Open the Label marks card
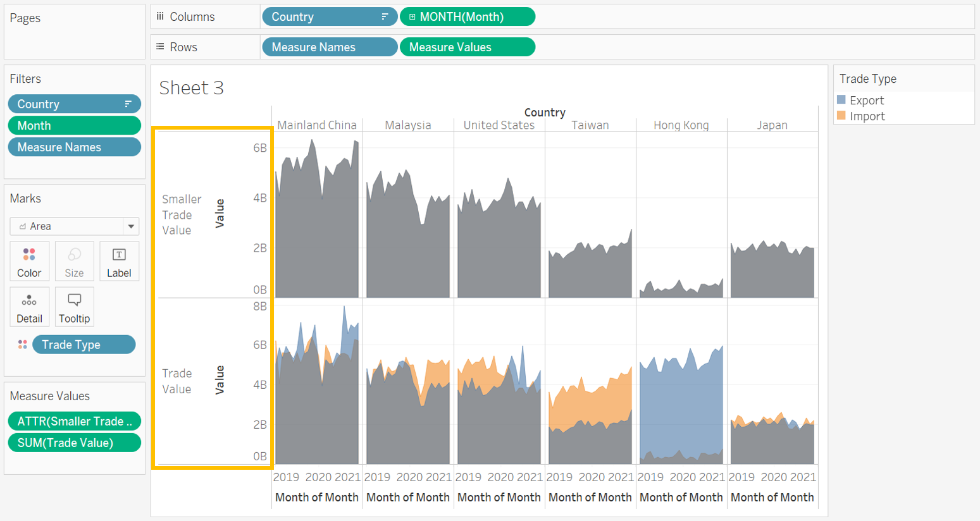Viewport: 980px width, 521px height. coord(119,261)
